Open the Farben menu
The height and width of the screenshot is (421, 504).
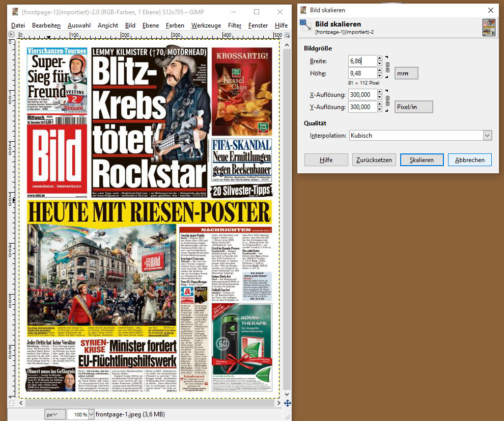(175, 25)
